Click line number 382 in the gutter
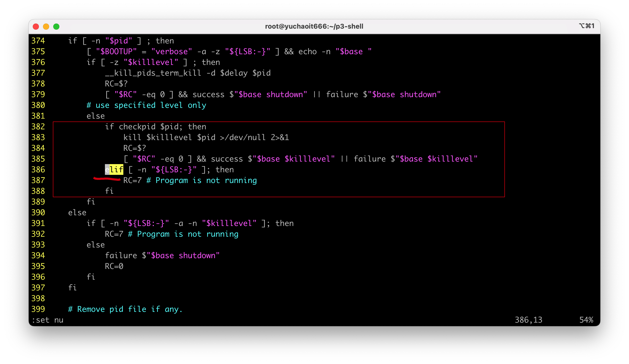This screenshot has width=629, height=364. pos(38,127)
